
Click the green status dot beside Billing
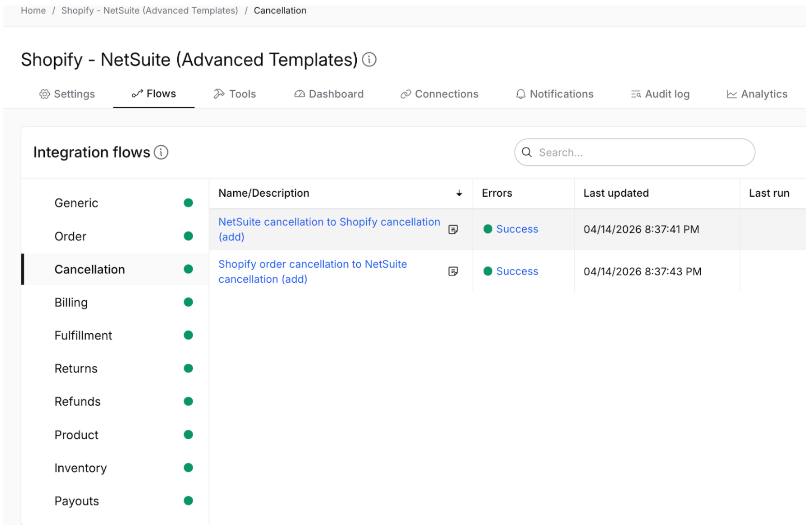click(189, 302)
